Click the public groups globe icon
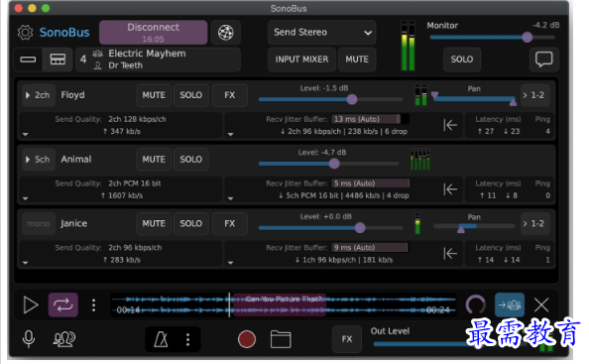The image size is (589, 364). coord(225,33)
